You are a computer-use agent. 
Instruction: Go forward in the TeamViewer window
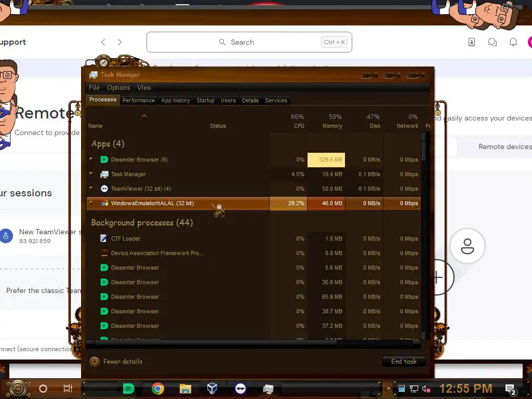120,42
